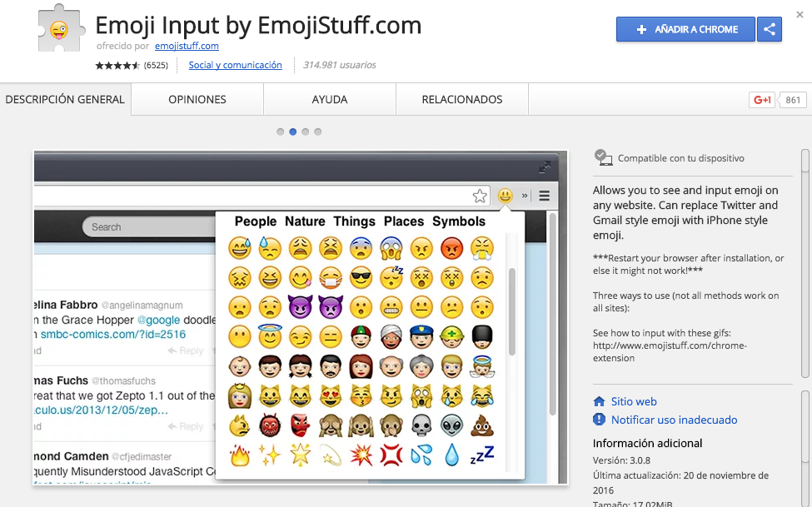
Task: Open the browser overflow chevron in the screenshot
Action: coord(524,196)
